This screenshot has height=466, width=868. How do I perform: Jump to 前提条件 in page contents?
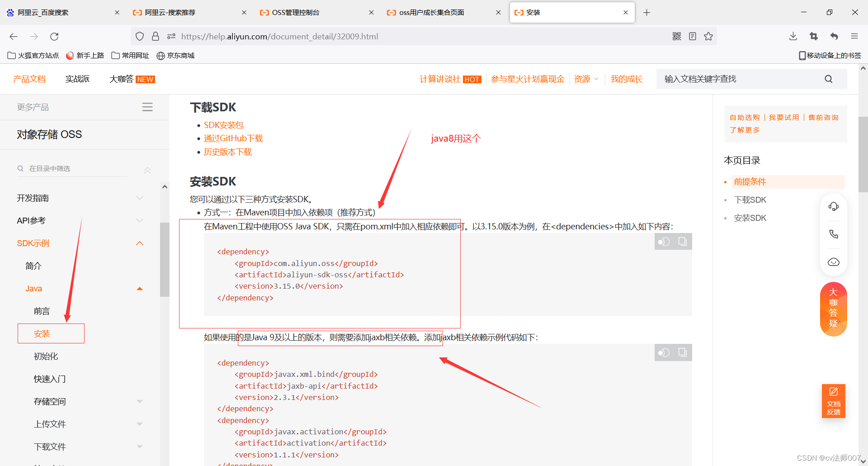[x=750, y=182]
